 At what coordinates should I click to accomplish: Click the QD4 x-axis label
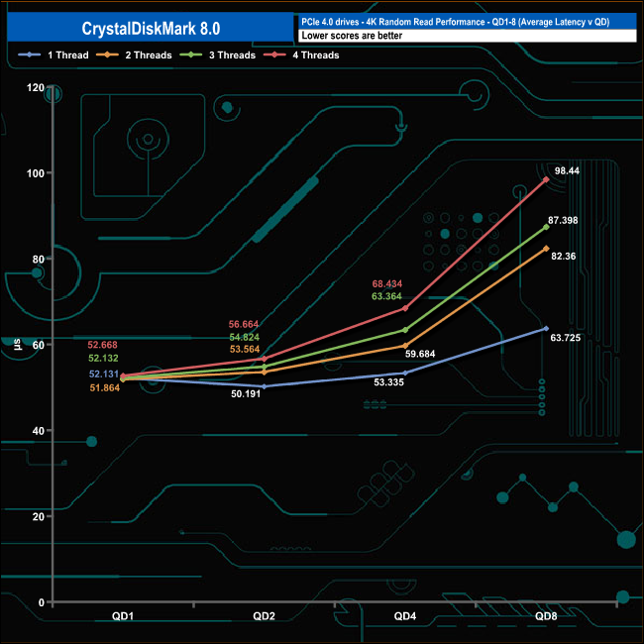pos(405,616)
